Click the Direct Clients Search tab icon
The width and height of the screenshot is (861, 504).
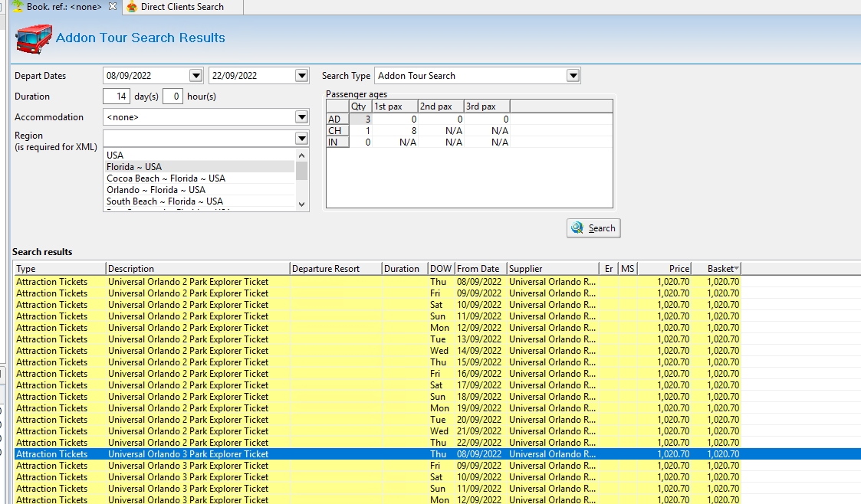[x=132, y=7]
